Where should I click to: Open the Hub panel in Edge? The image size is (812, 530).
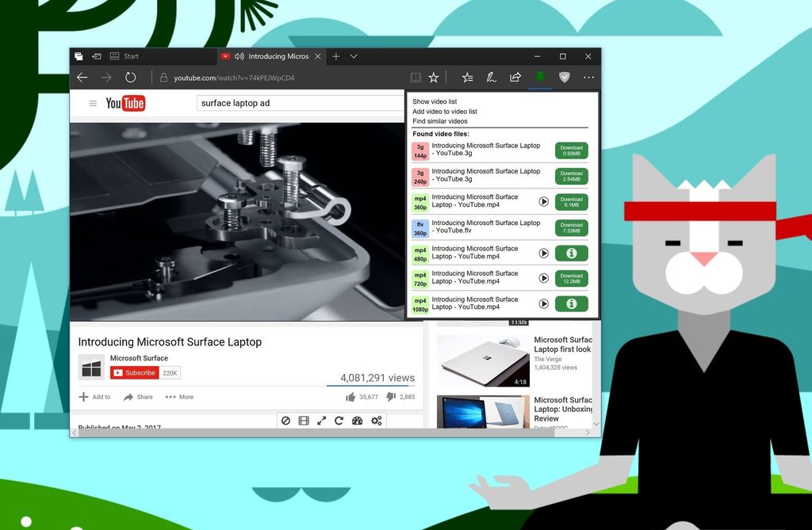468,77
